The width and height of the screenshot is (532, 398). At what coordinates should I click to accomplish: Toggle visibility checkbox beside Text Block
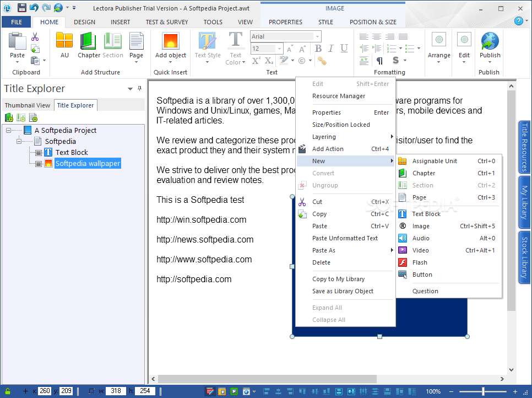point(39,153)
